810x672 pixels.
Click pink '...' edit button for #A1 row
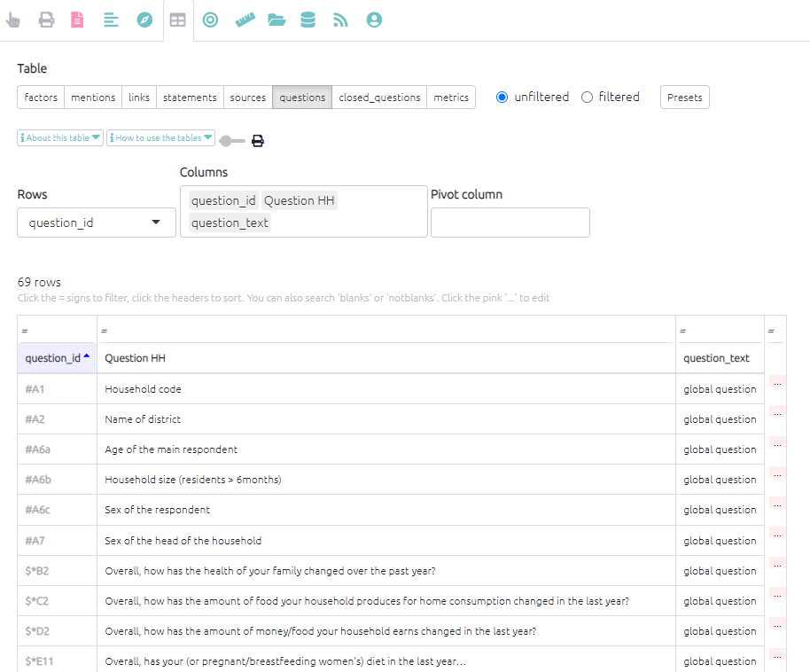pos(777,383)
